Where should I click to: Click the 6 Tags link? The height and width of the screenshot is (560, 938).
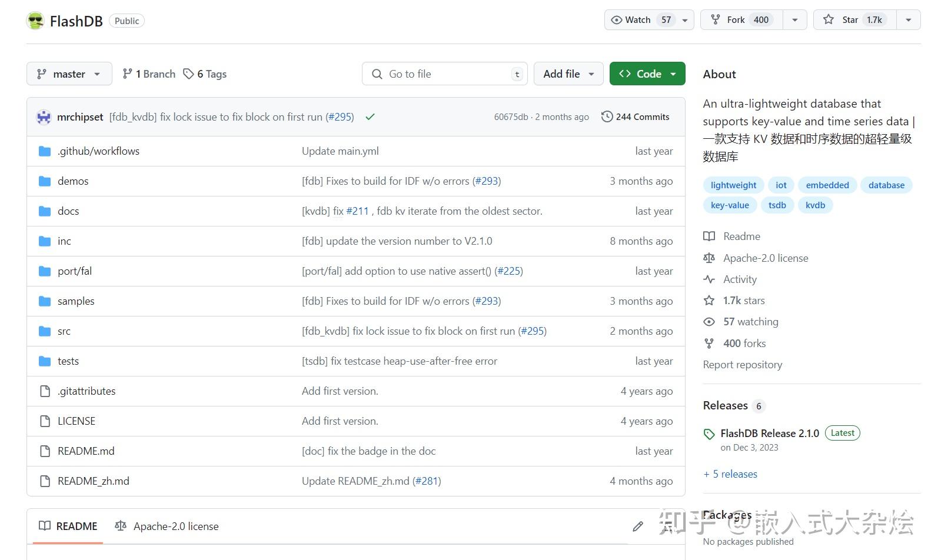tap(205, 74)
